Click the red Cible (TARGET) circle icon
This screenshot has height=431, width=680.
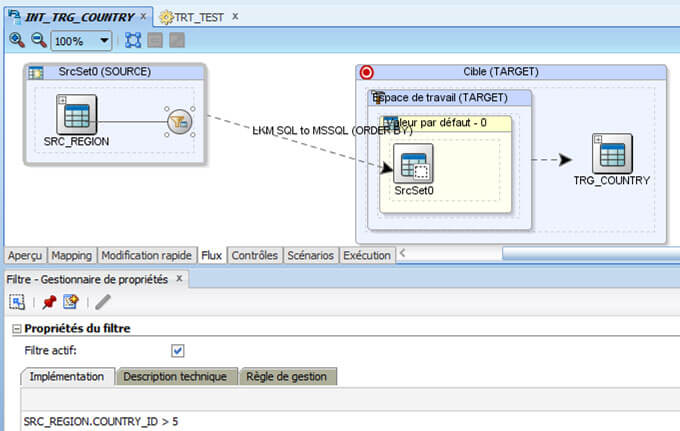[x=366, y=72]
